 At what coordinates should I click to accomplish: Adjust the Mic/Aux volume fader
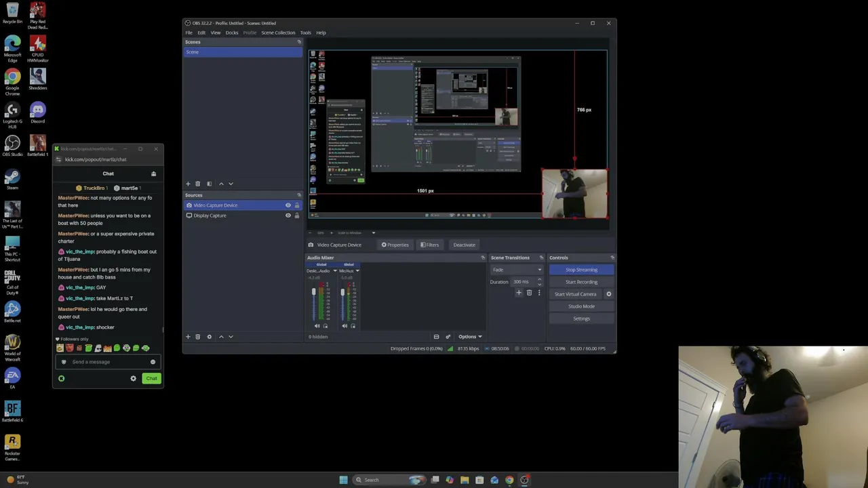pyautogui.click(x=342, y=292)
